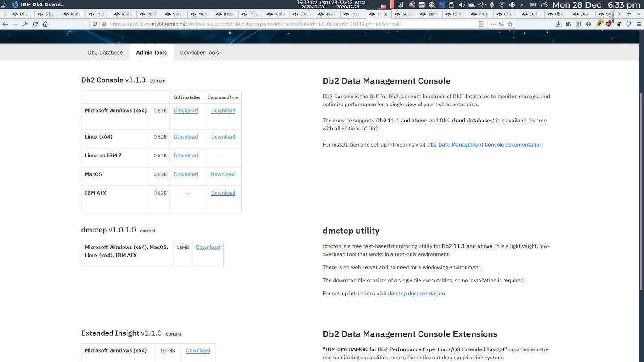Click the 'GUI installer' column header

[187, 97]
